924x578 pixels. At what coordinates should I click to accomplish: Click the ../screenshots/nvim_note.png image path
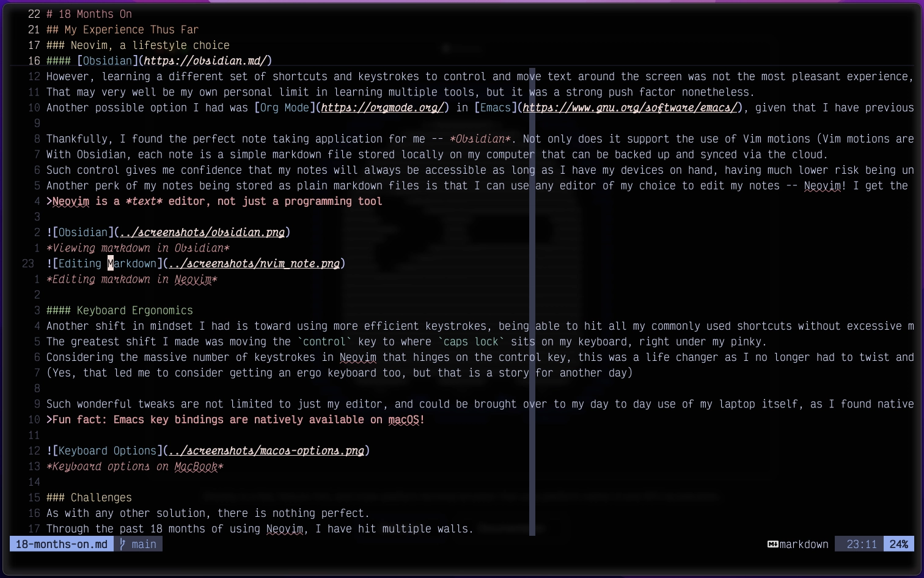click(x=253, y=264)
